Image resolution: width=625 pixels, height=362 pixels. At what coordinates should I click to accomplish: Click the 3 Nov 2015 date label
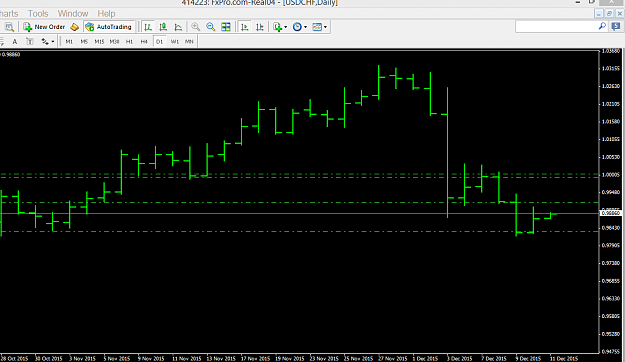pyautogui.click(x=83, y=358)
